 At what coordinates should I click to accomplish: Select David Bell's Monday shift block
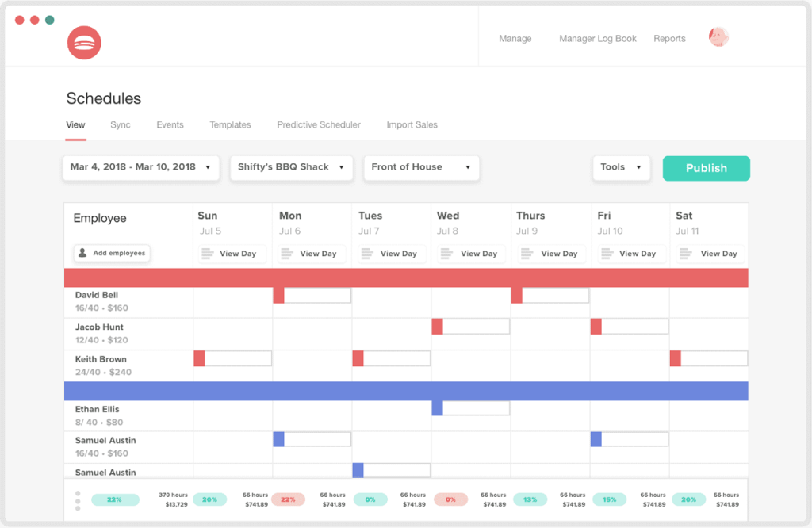(312, 294)
